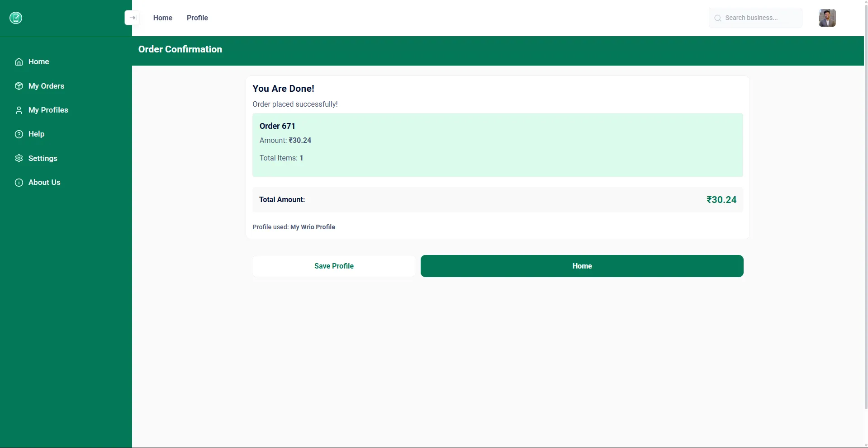
Task: Click the 'Total Items: 1' line
Action: 281,158
